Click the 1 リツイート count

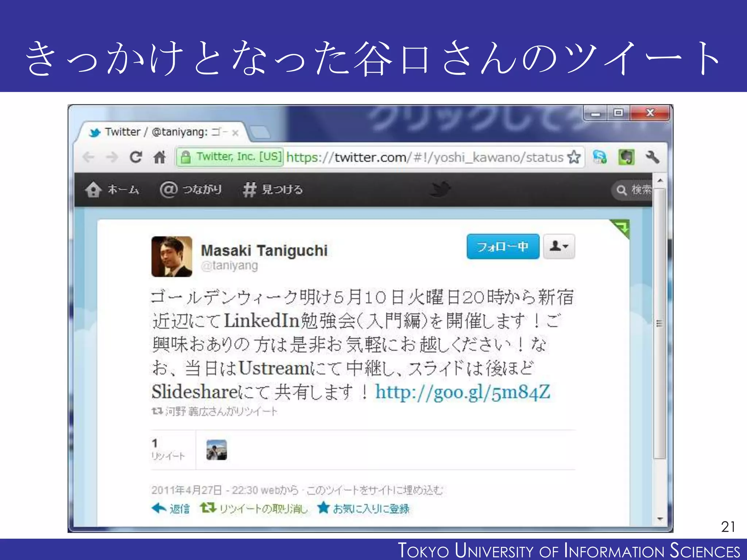pyautogui.click(x=168, y=450)
